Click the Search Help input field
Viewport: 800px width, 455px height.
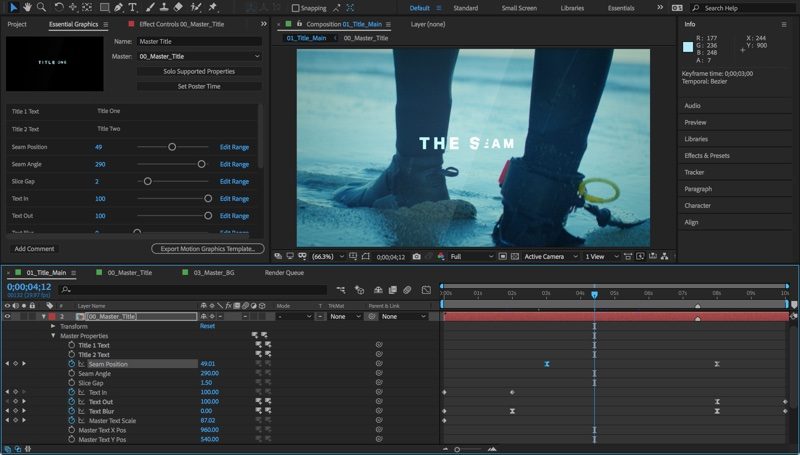click(748, 8)
